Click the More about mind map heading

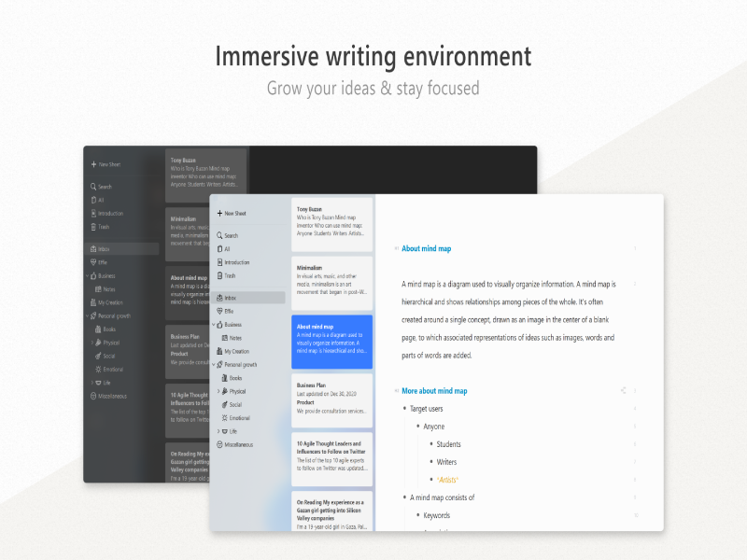pyautogui.click(x=434, y=391)
